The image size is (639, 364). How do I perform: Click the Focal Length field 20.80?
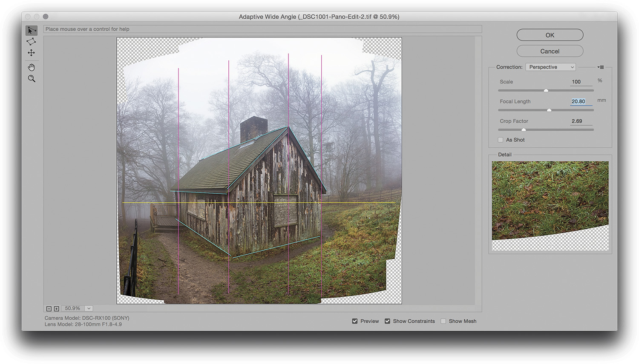point(581,101)
